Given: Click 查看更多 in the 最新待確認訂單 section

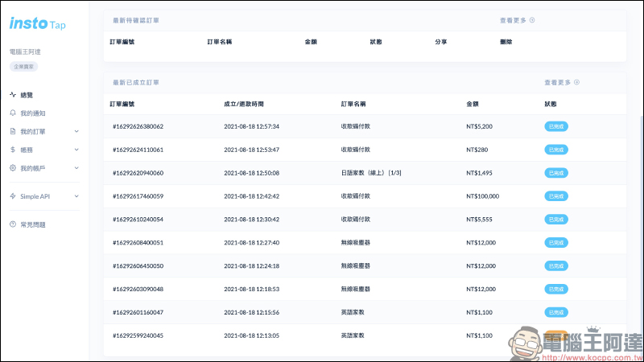Looking at the screenshot, I should point(517,20).
